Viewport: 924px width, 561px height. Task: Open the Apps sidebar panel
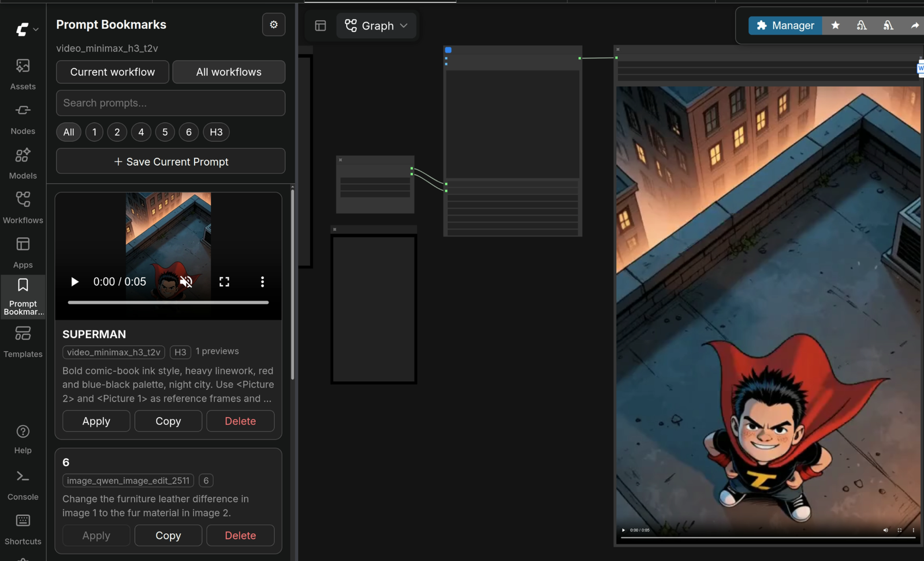pyautogui.click(x=23, y=252)
